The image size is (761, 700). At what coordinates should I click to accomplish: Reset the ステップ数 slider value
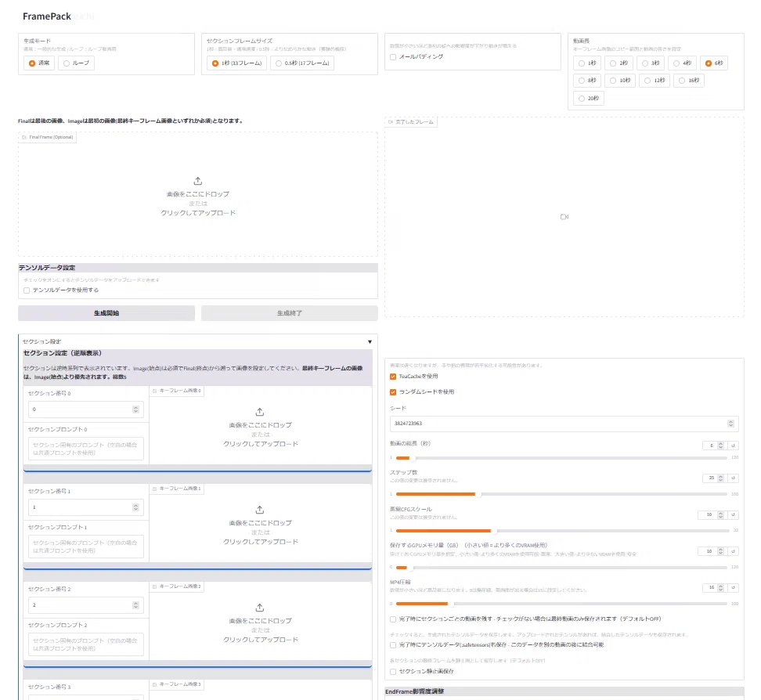(x=733, y=478)
